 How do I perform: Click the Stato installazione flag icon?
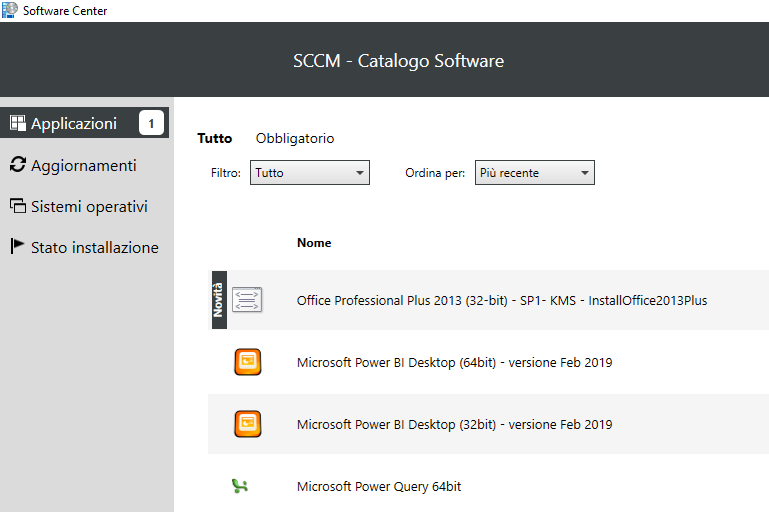pyautogui.click(x=17, y=246)
